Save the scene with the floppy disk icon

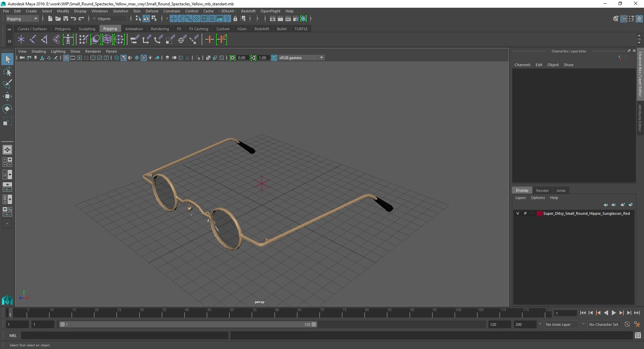(65, 19)
